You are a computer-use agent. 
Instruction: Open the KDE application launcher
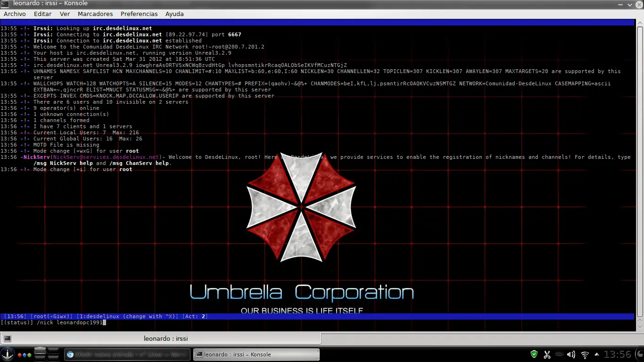[x=7, y=354]
